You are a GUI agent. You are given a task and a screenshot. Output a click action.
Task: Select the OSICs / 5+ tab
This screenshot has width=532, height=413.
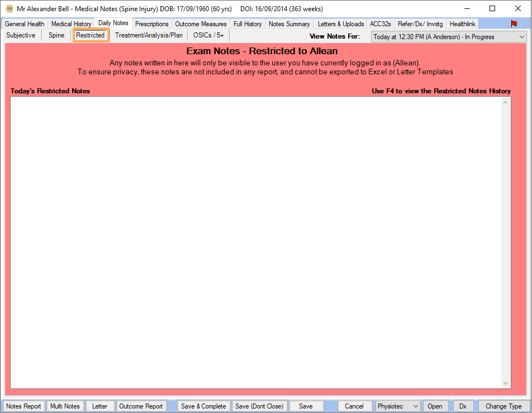(x=208, y=35)
